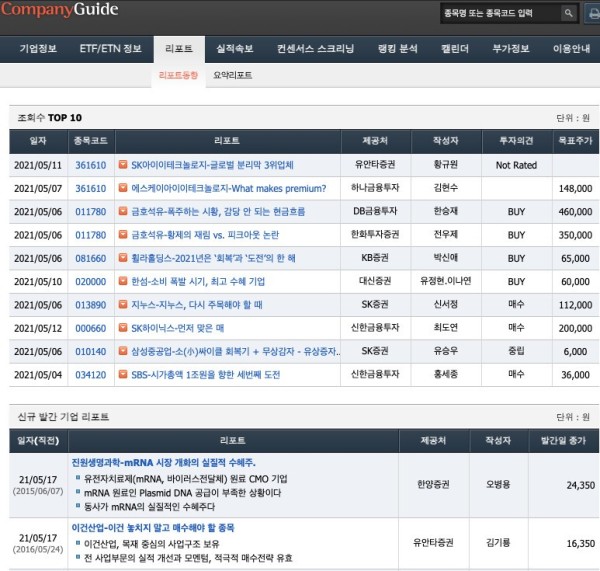Open report icon for 한섬-소비 폭발 시기 row
Image resolution: width=600 pixels, height=571 pixels.
[x=123, y=282]
